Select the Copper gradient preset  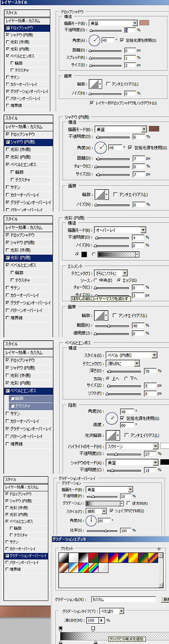64,567
